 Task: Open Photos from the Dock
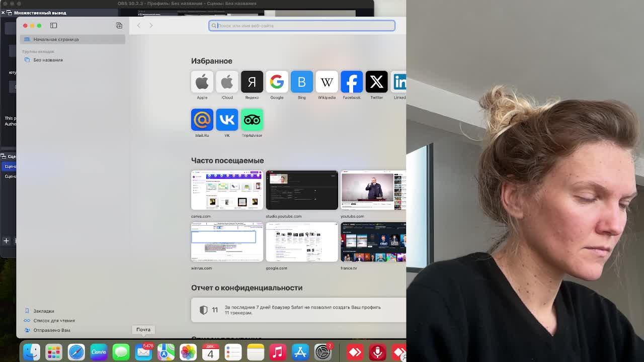(188, 352)
